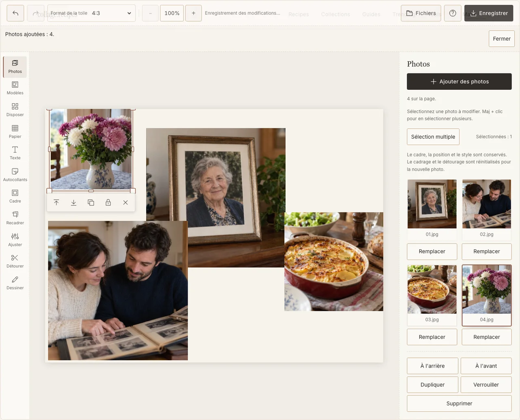Zoom out with the minus button
This screenshot has height=420, width=520.
point(150,13)
